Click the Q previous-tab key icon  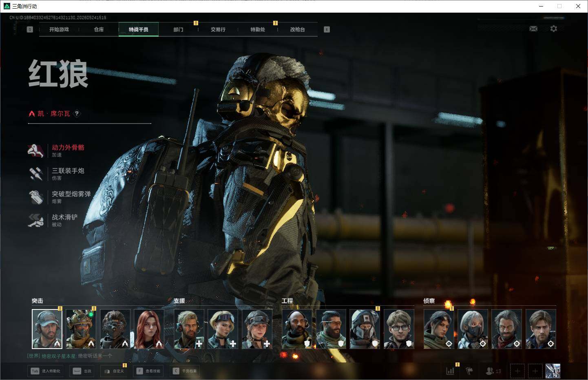[30, 29]
